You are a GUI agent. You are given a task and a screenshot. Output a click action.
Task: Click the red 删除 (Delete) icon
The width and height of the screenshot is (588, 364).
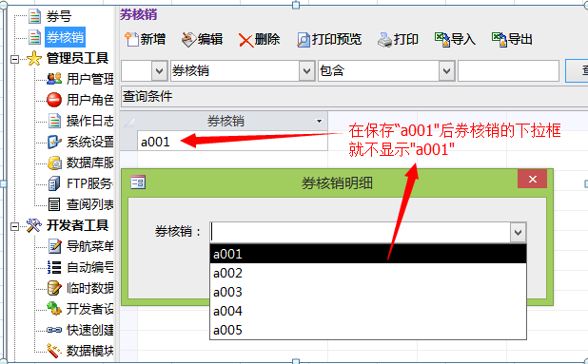coord(245,40)
